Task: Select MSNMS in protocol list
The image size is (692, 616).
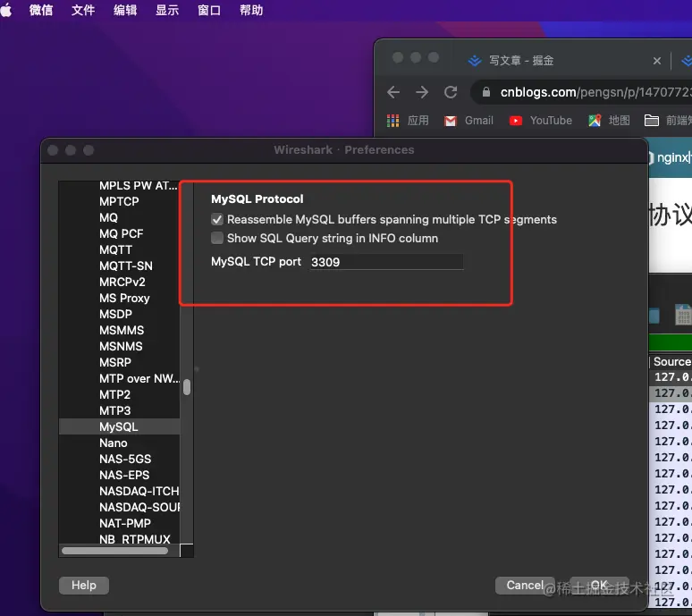Action: tap(119, 346)
